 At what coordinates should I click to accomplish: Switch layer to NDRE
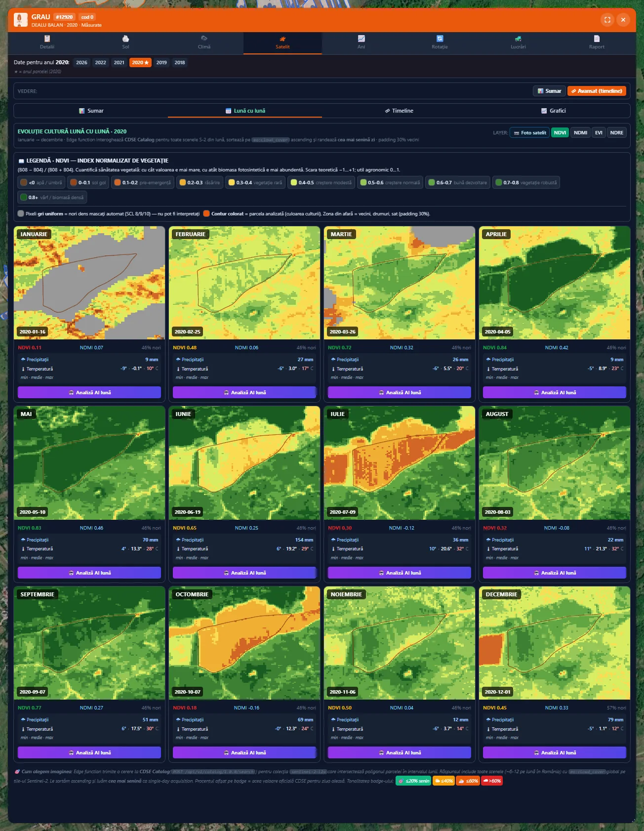(616, 132)
